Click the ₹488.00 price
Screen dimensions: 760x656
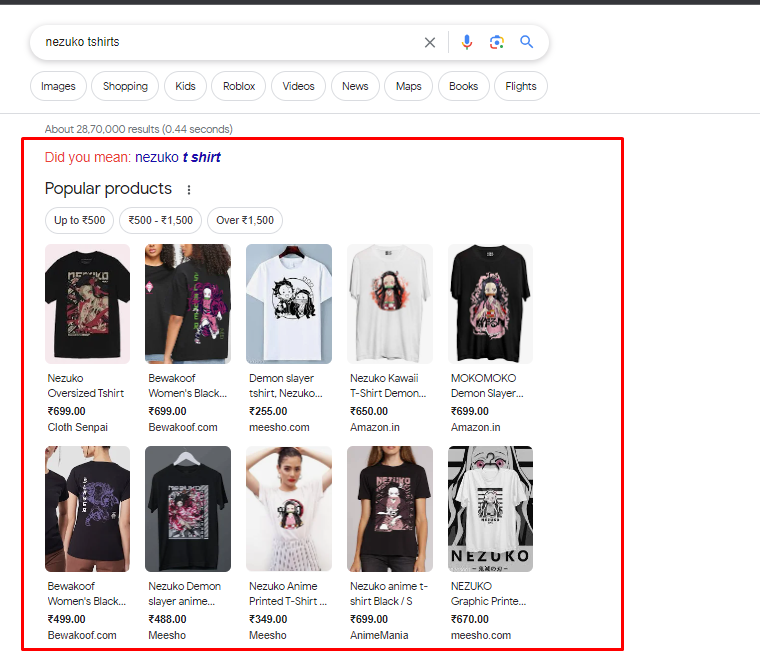[167, 619]
